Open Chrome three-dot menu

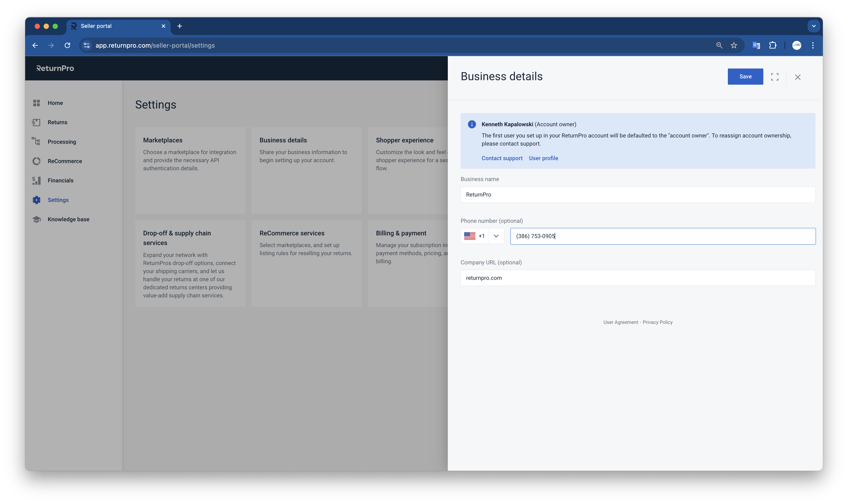click(813, 46)
